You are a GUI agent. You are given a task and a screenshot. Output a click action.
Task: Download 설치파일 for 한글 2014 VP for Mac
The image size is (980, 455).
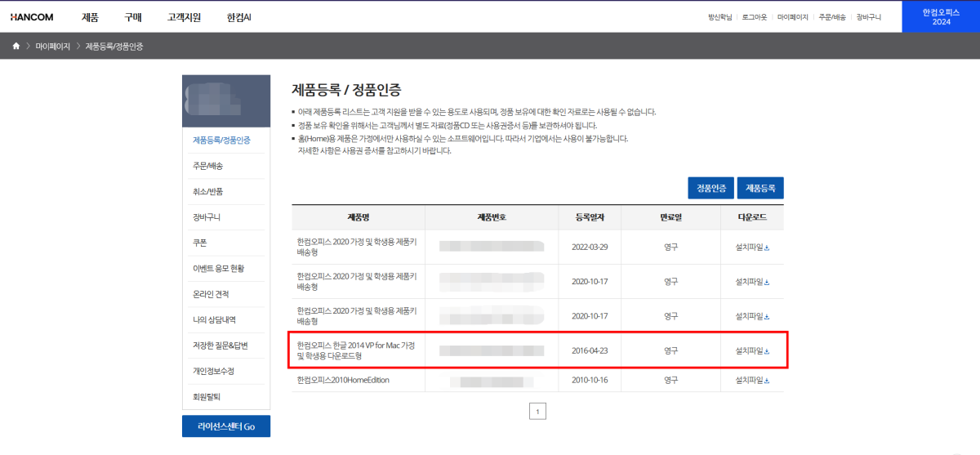pyautogui.click(x=752, y=351)
